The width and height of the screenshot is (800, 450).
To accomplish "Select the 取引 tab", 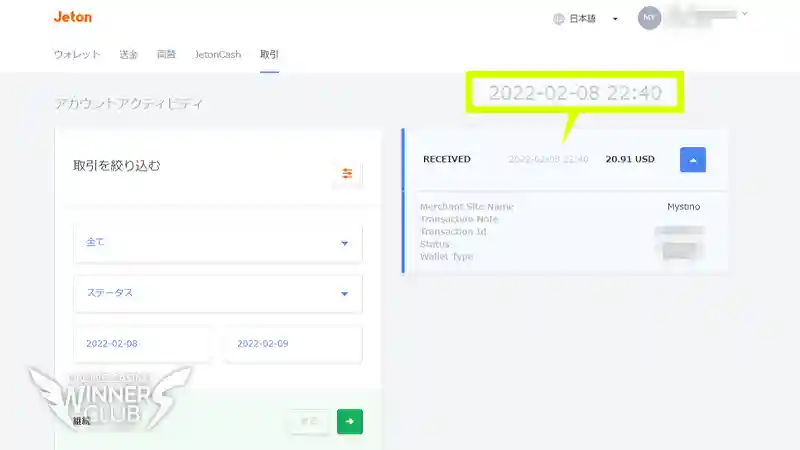I will [269, 54].
